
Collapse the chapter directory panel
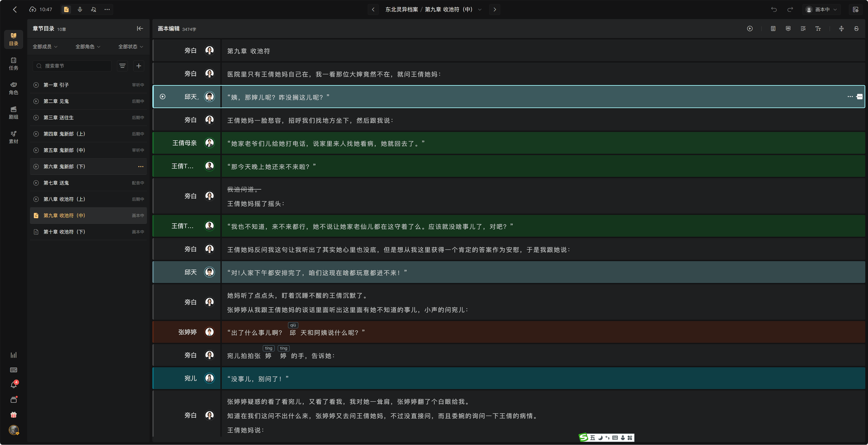pos(140,29)
